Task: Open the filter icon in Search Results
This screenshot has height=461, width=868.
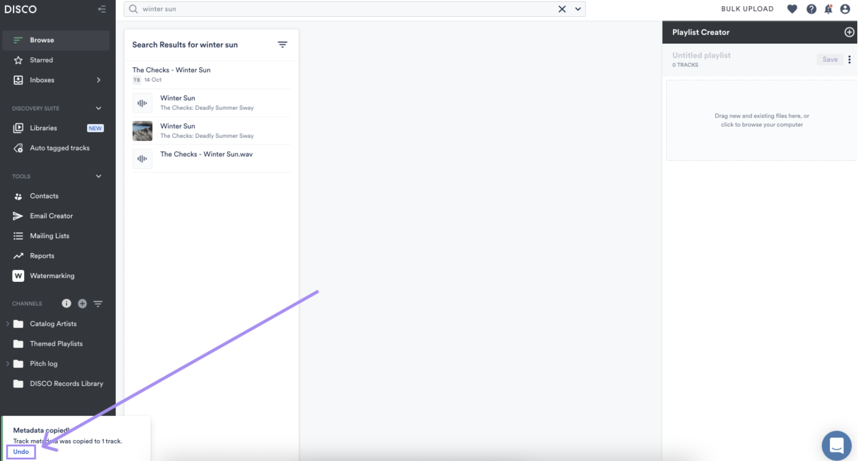Action: [282, 44]
